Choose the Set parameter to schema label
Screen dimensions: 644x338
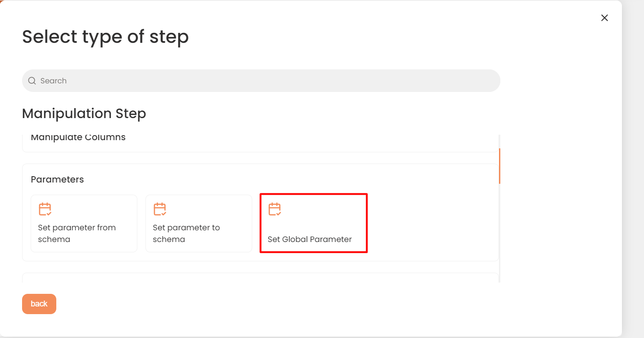click(186, 233)
